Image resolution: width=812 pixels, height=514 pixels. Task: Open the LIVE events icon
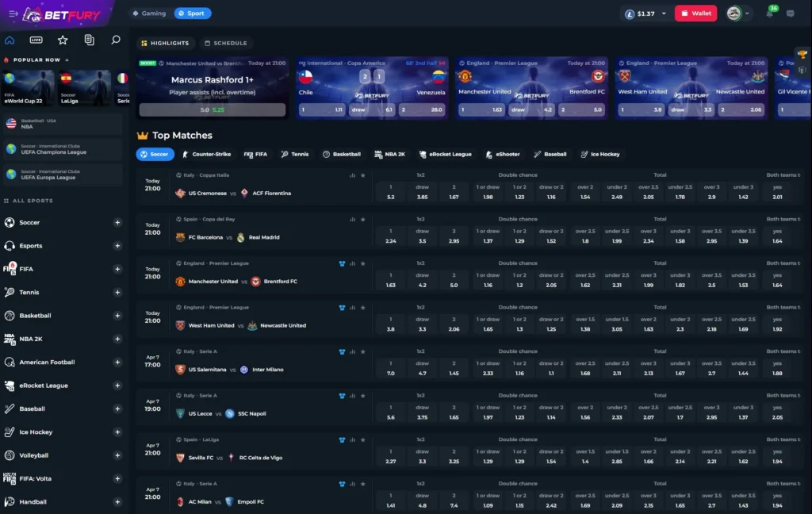coord(36,40)
